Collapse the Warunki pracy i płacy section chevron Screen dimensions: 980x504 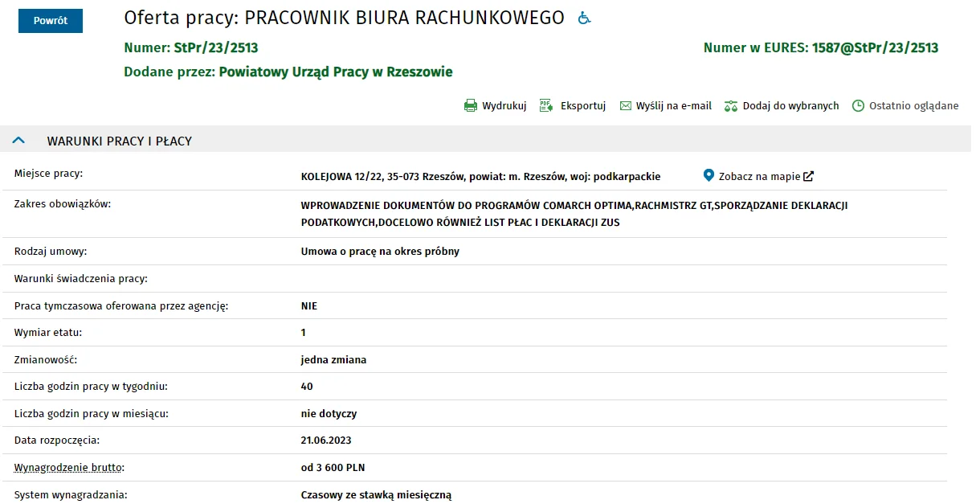click(19, 141)
